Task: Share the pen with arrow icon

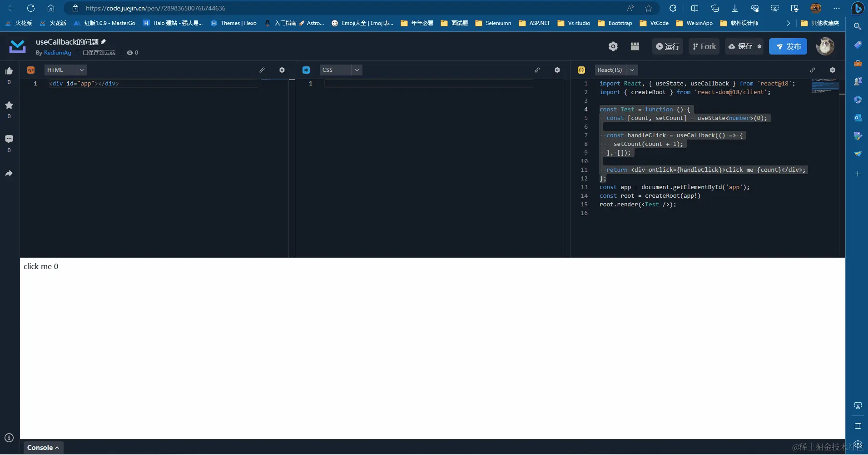Action: pos(9,173)
